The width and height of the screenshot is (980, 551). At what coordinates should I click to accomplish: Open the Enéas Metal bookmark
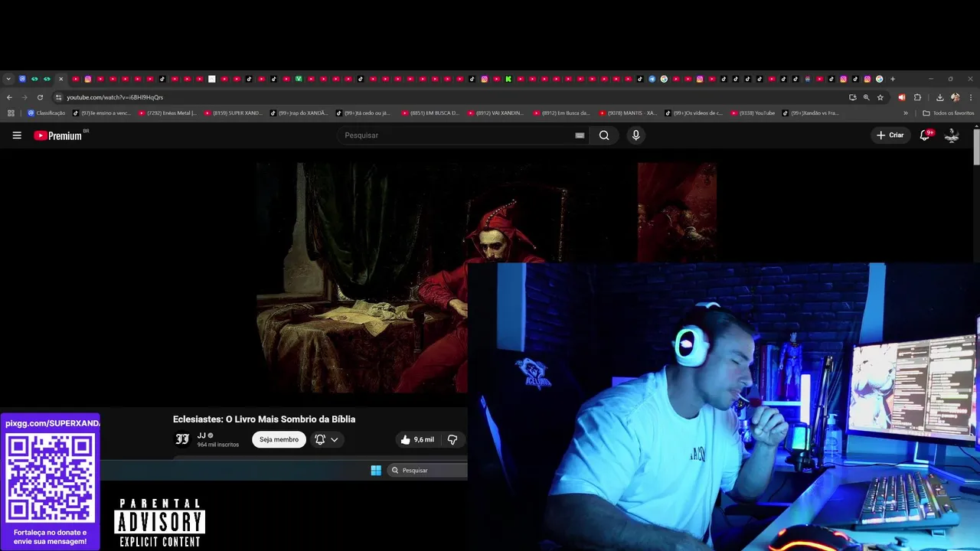(x=168, y=113)
